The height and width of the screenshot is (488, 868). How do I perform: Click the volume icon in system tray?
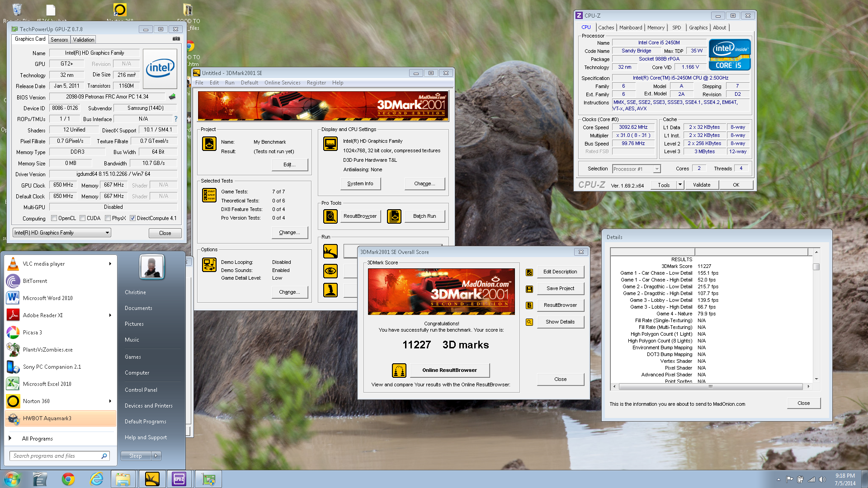(822, 479)
